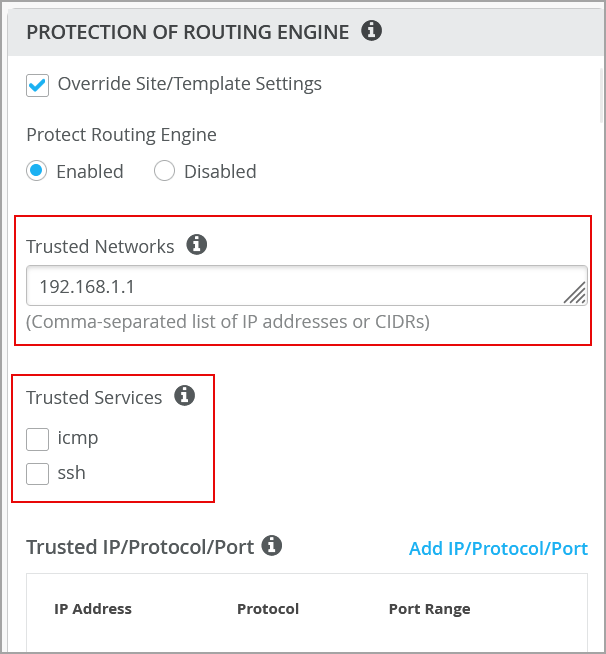Enable the icmp trusted service checkbox
Viewport: 606px width, 654px height.
[38, 438]
